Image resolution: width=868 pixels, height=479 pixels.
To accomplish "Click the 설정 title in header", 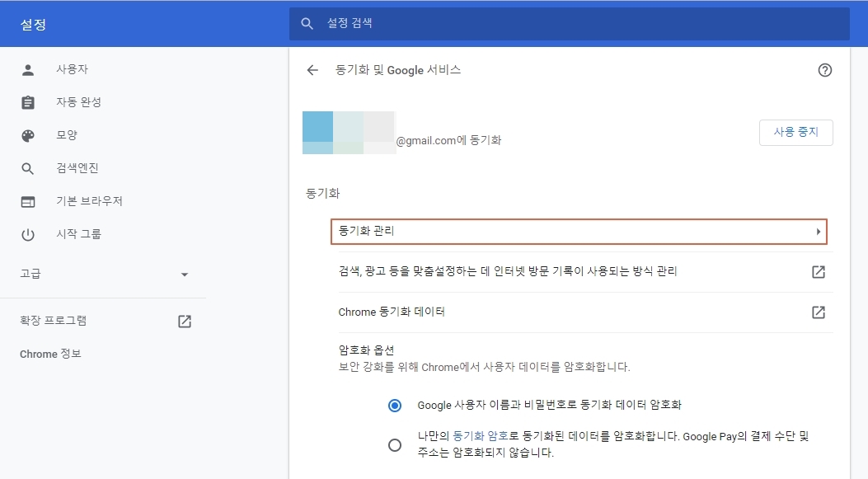I will pos(33,25).
